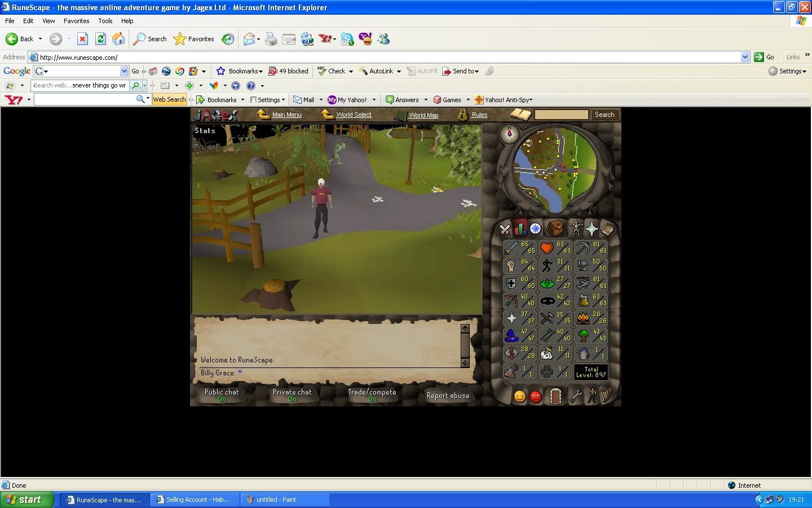Viewport: 812px width, 508px height.
Task: Open the Inventory backpack tab
Action: tap(555, 229)
